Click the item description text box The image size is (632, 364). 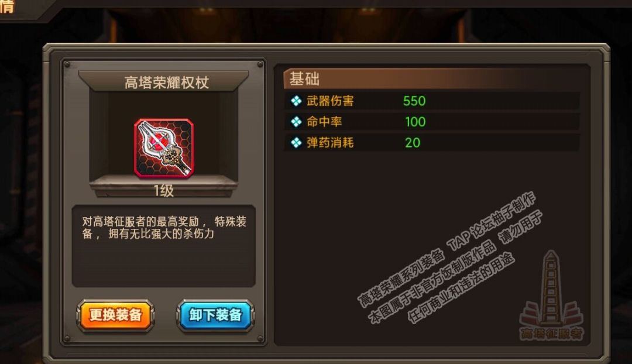pyautogui.click(x=164, y=246)
